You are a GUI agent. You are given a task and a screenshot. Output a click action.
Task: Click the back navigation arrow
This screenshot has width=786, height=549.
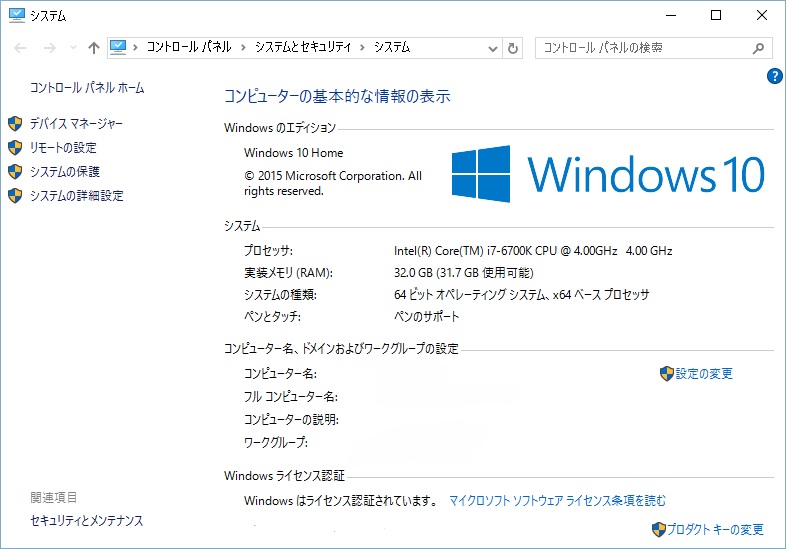coord(20,48)
